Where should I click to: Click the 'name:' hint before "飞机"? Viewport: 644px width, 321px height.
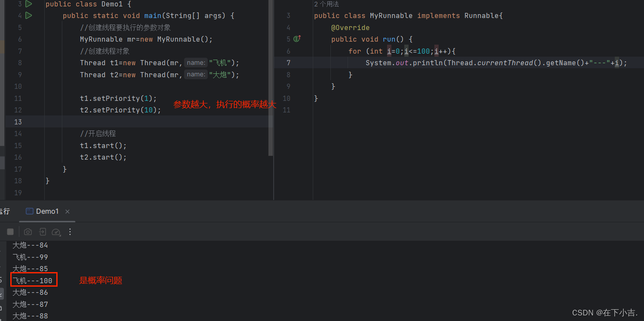[196, 63]
